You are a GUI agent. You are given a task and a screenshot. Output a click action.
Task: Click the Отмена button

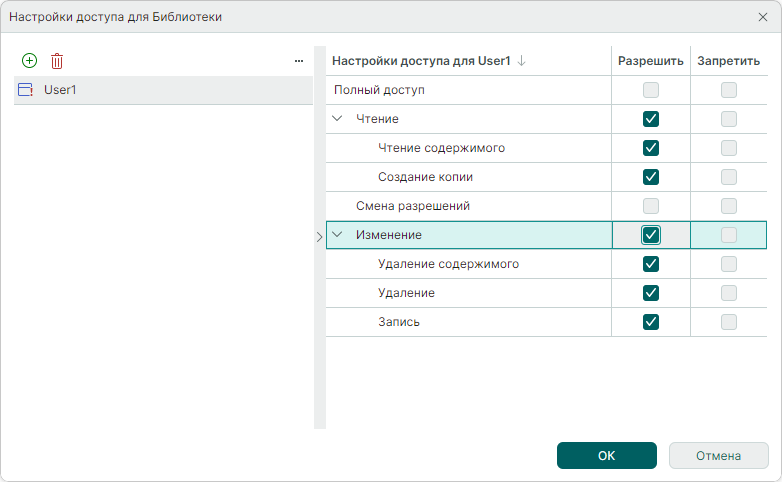718,455
